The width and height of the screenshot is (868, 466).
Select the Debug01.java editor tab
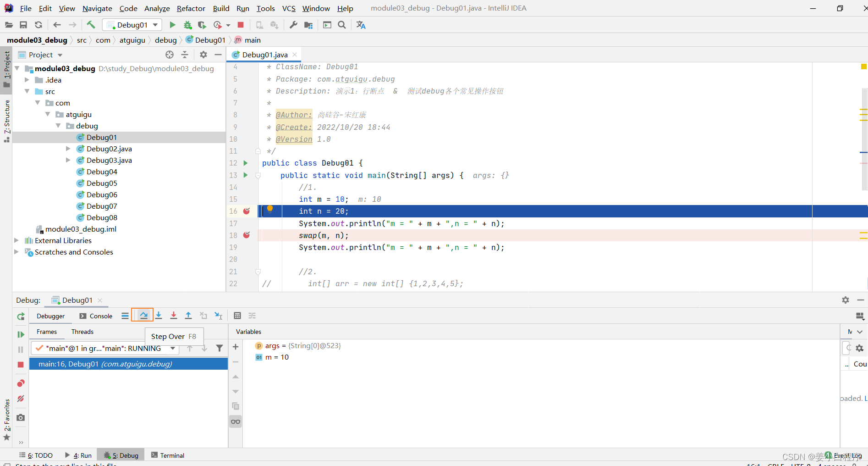265,55
